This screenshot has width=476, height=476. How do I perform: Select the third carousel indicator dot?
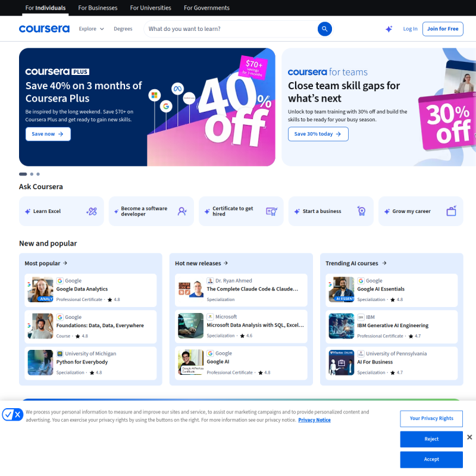point(38,174)
